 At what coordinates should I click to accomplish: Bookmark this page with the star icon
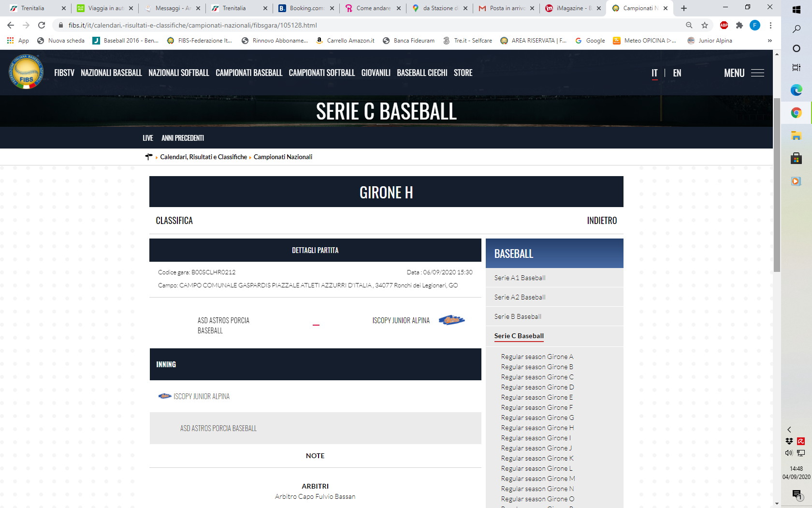coord(705,25)
